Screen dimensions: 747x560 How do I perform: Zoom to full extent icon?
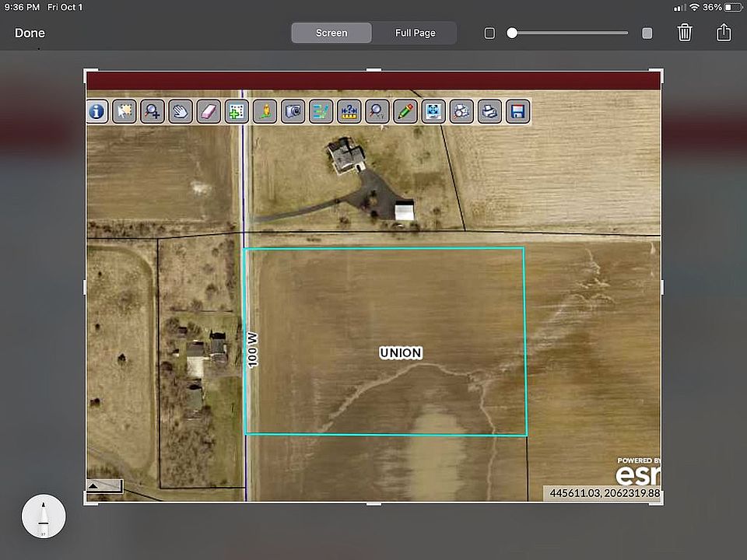pyautogui.click(x=433, y=111)
